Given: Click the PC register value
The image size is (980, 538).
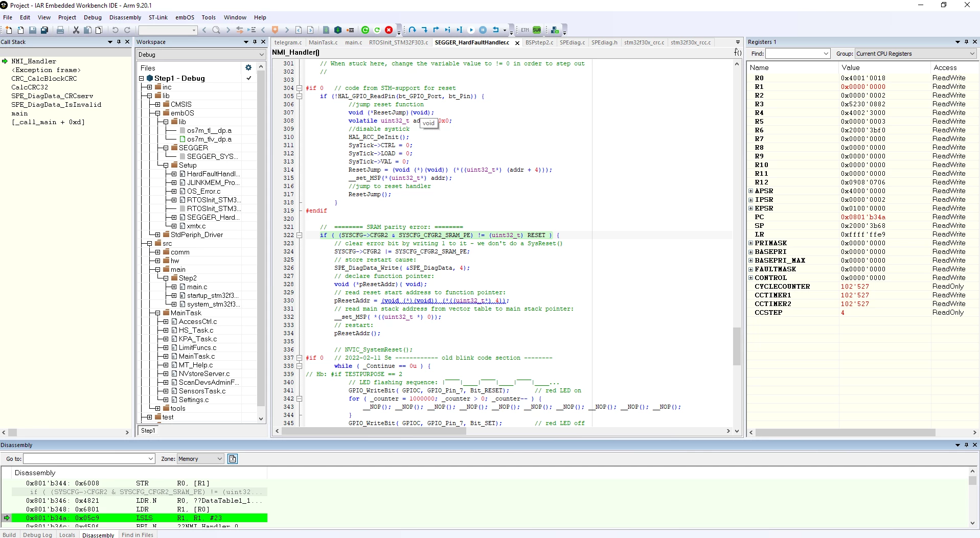Looking at the screenshot, I should pyautogui.click(x=863, y=217).
